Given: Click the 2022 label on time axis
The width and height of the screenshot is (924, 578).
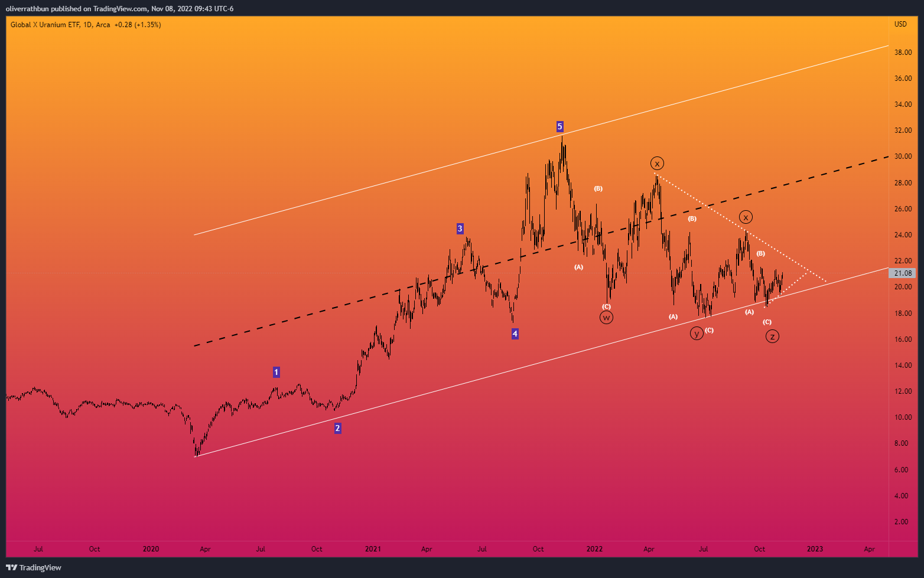Looking at the screenshot, I should click(x=594, y=549).
